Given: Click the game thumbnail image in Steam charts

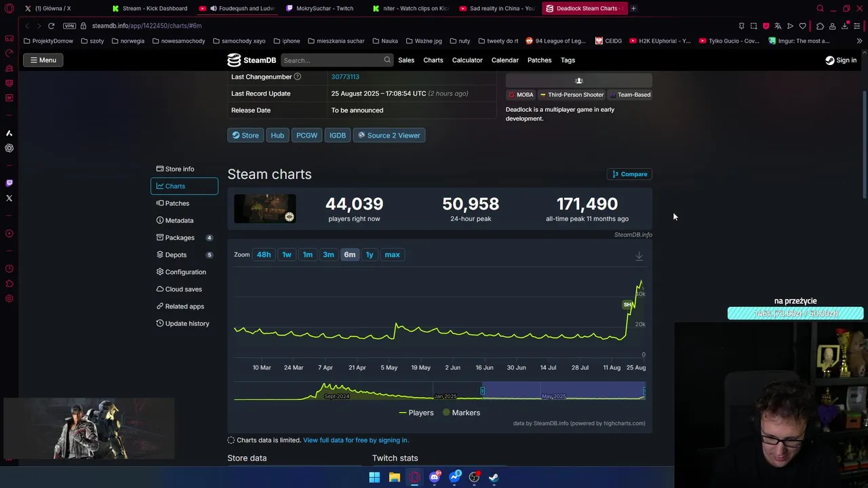Looking at the screenshot, I should [265, 209].
